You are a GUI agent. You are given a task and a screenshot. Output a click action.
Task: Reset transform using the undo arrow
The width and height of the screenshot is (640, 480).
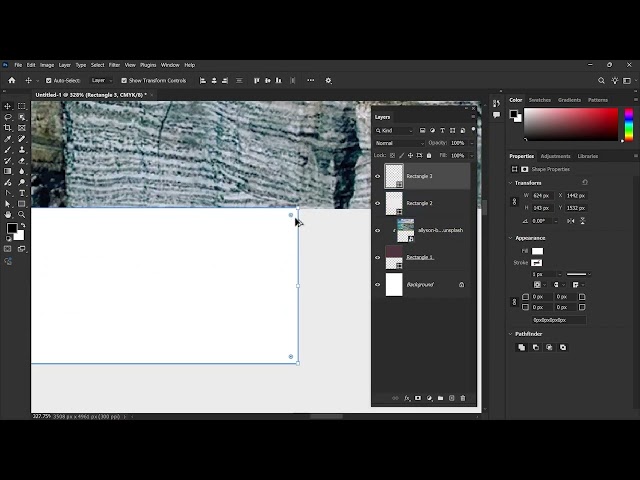click(x=585, y=182)
